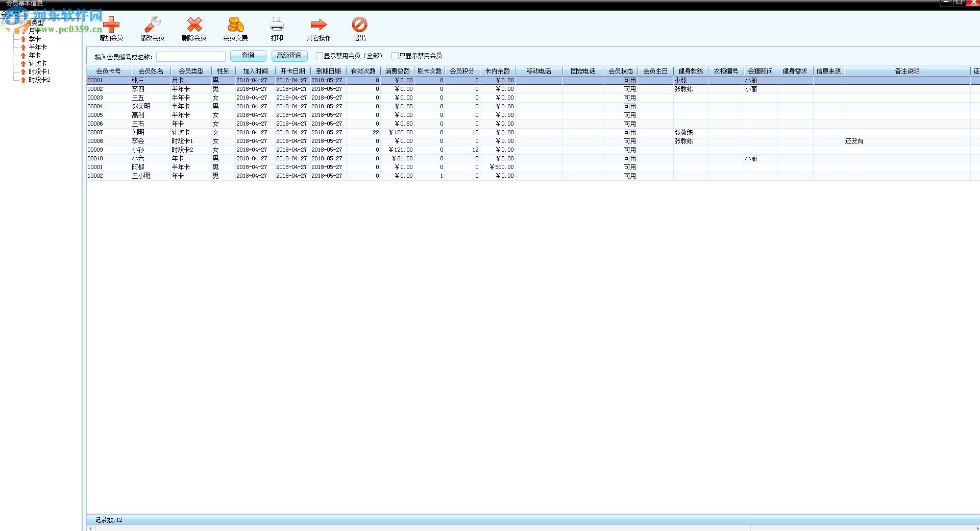Click the 移动电话 column header

point(539,71)
